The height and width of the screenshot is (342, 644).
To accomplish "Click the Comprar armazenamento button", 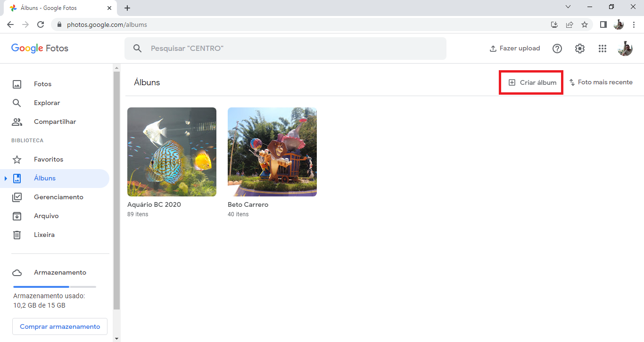I will click(x=60, y=326).
